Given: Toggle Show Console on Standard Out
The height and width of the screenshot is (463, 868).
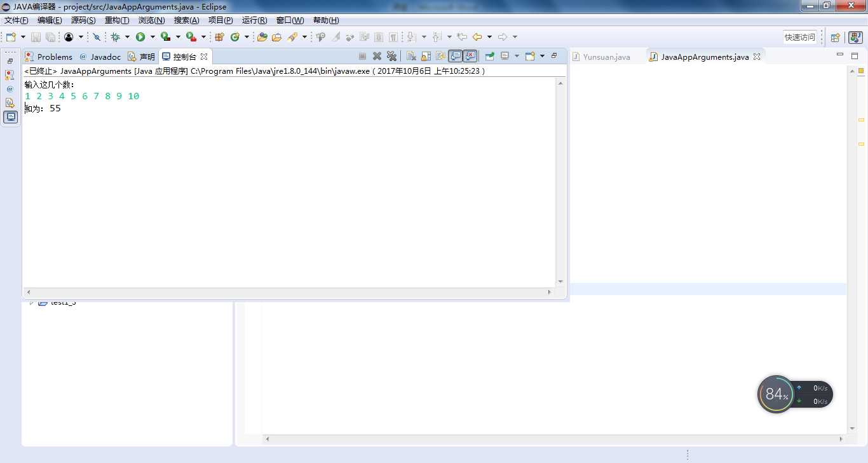Looking at the screenshot, I should coord(456,56).
